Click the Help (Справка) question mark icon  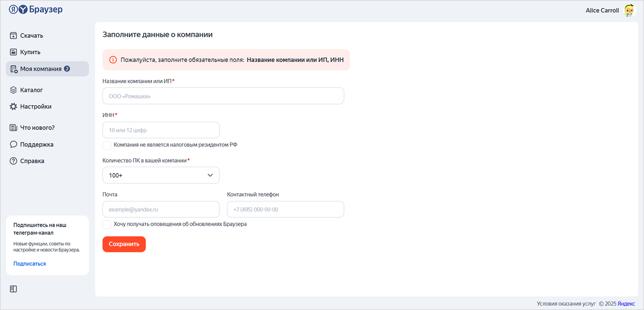pos(13,161)
